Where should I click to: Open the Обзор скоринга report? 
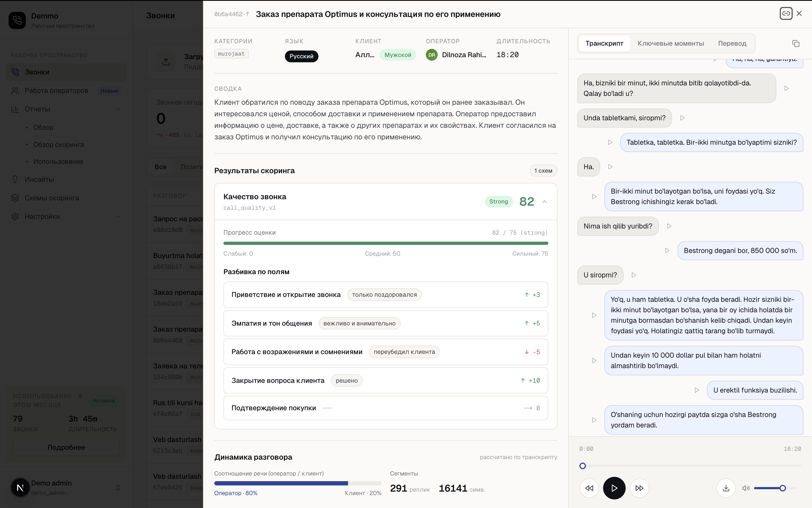point(59,144)
